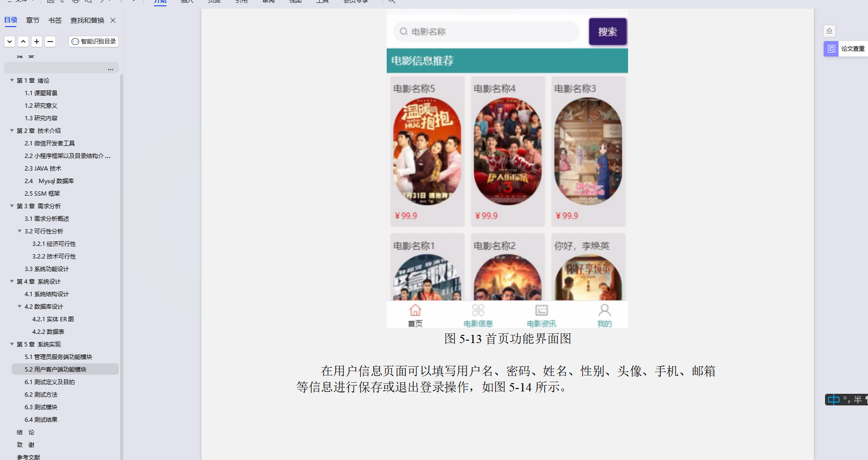
Task: Toggle the 中 input language indicator
Action: click(833, 400)
